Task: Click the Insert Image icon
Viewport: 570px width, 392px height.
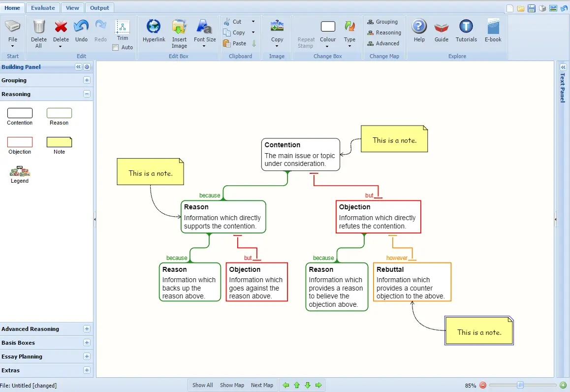Action: tap(179, 27)
